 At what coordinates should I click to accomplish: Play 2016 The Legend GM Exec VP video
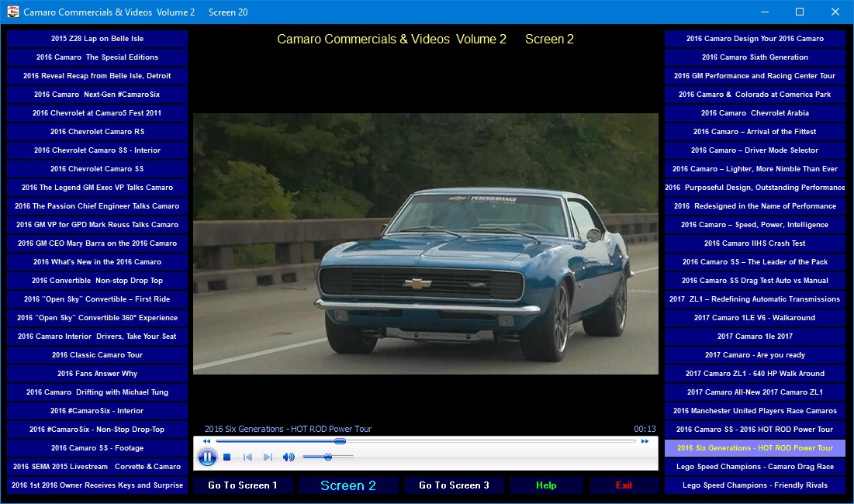[x=98, y=187]
